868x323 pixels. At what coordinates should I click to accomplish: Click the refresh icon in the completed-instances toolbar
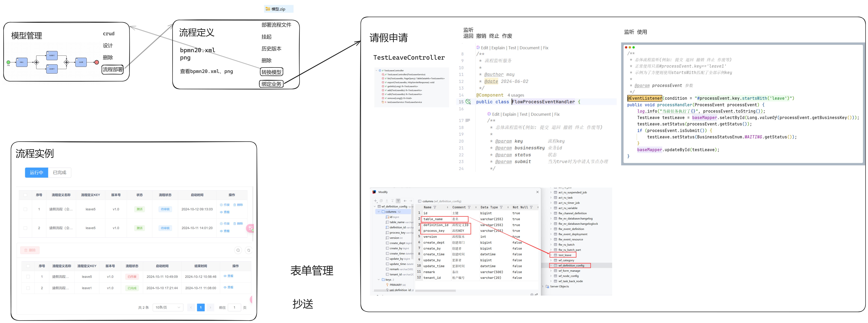249,250
